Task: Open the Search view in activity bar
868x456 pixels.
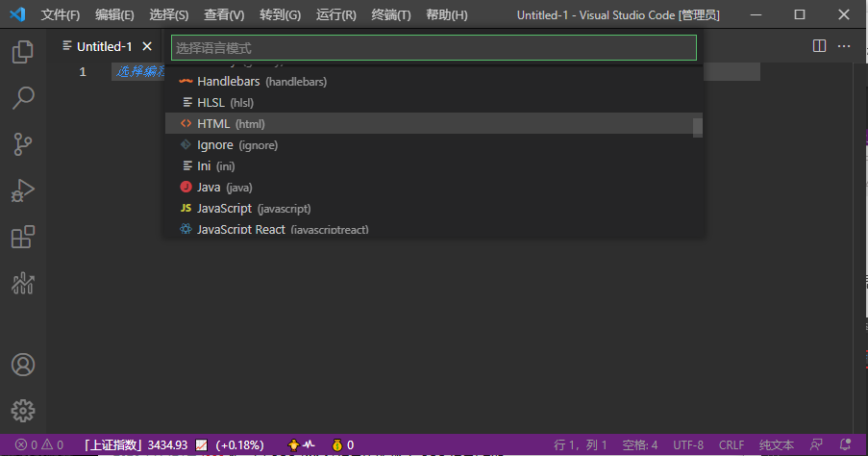Action: (x=23, y=98)
